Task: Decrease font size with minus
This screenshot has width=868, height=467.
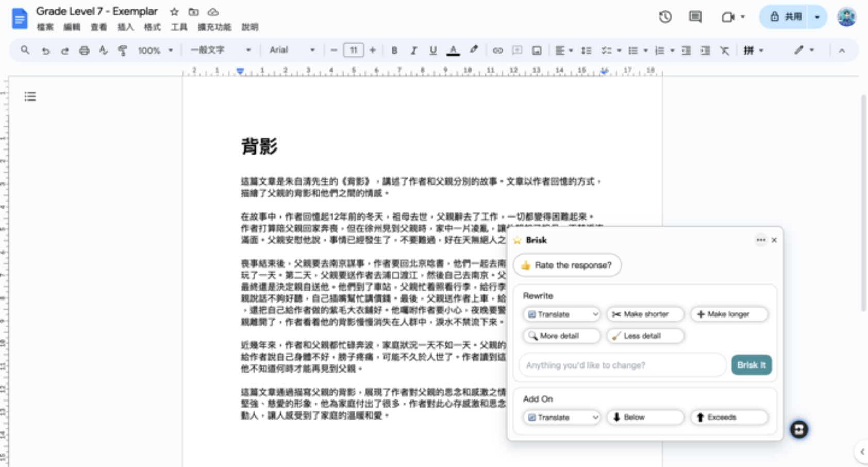Action: click(333, 50)
